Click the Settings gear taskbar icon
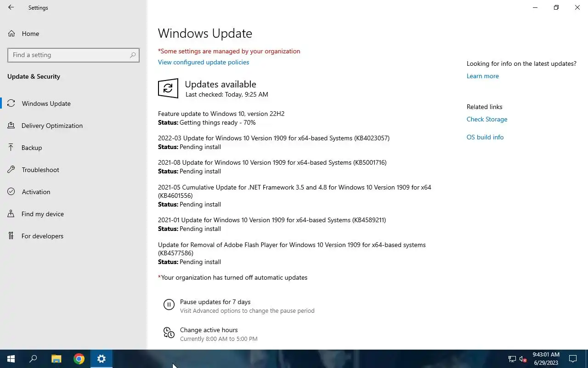 point(102,359)
